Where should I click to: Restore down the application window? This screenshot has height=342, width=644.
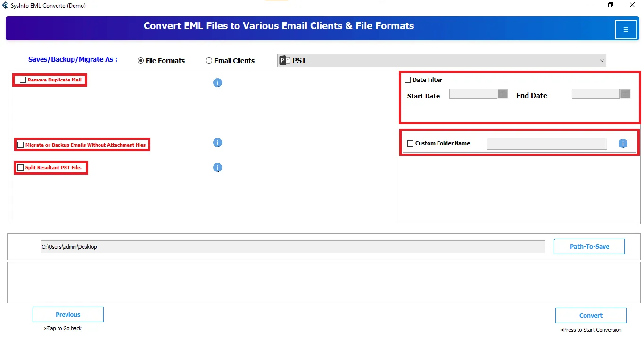point(611,5)
